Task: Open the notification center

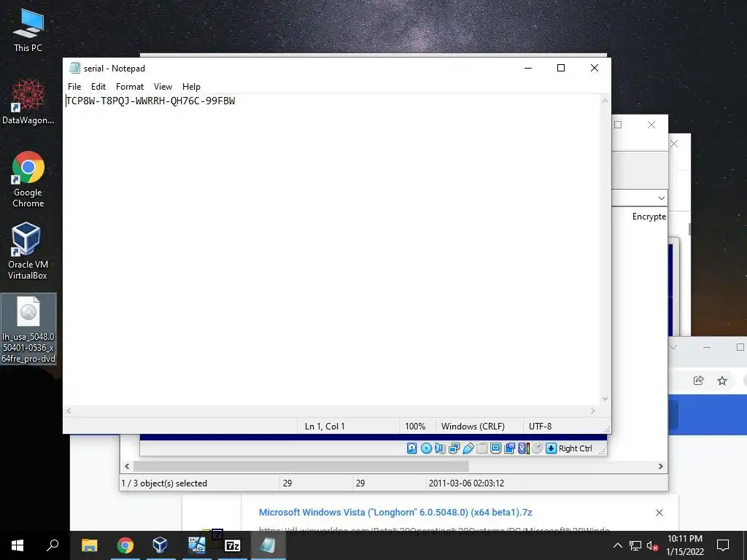Action: (x=723, y=545)
